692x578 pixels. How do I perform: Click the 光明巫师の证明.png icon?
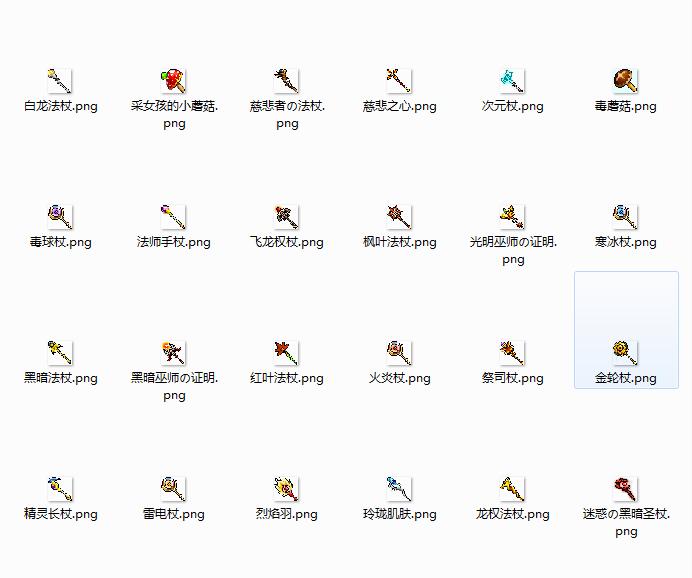click(511, 217)
